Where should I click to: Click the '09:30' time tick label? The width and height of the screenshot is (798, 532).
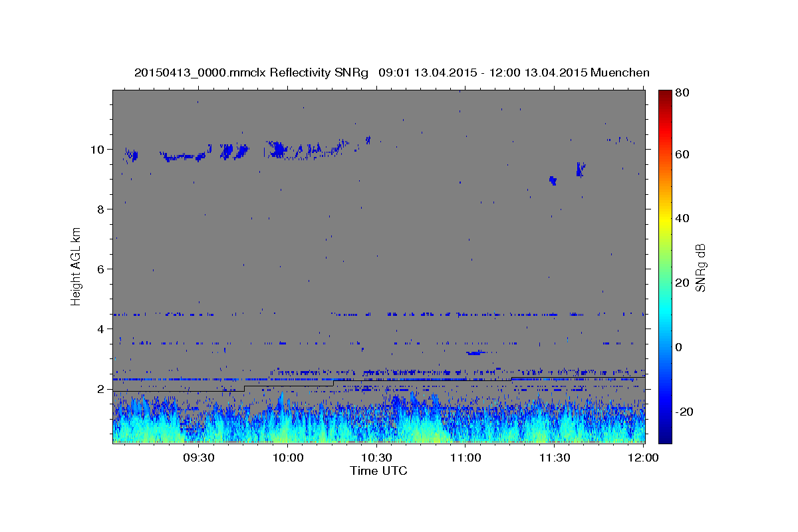tap(198, 458)
